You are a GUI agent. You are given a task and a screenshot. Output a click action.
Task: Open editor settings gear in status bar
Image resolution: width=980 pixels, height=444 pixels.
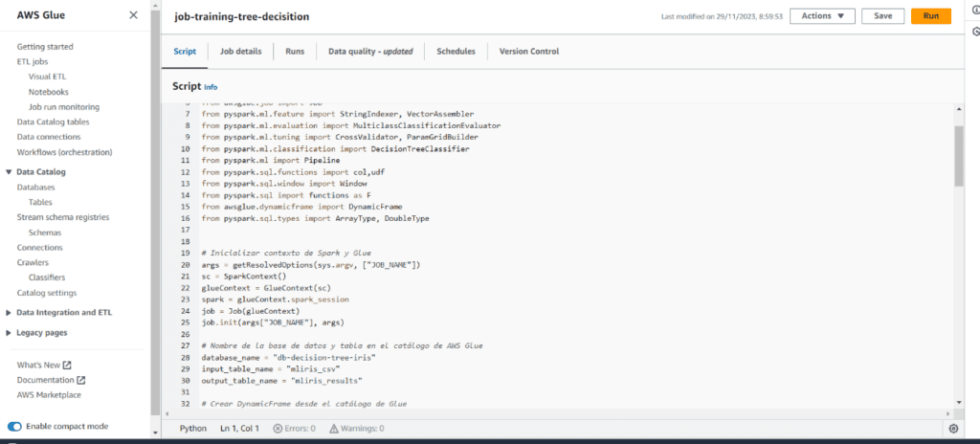point(952,428)
